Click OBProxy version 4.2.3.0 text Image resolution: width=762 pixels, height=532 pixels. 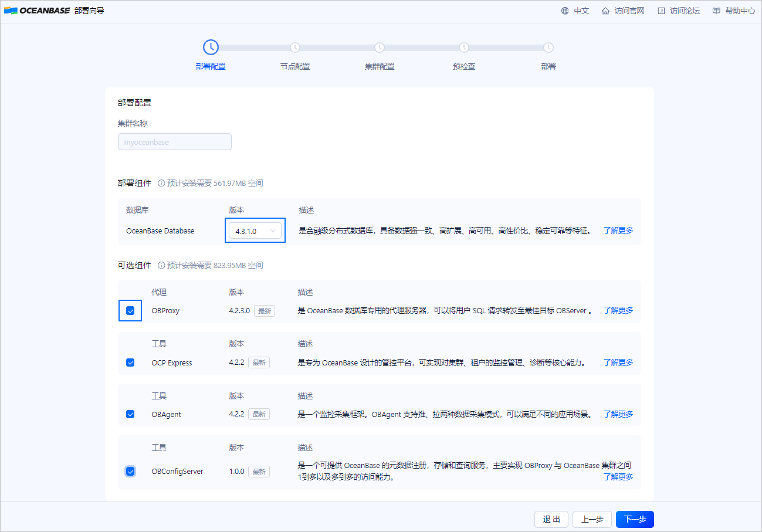(x=239, y=311)
